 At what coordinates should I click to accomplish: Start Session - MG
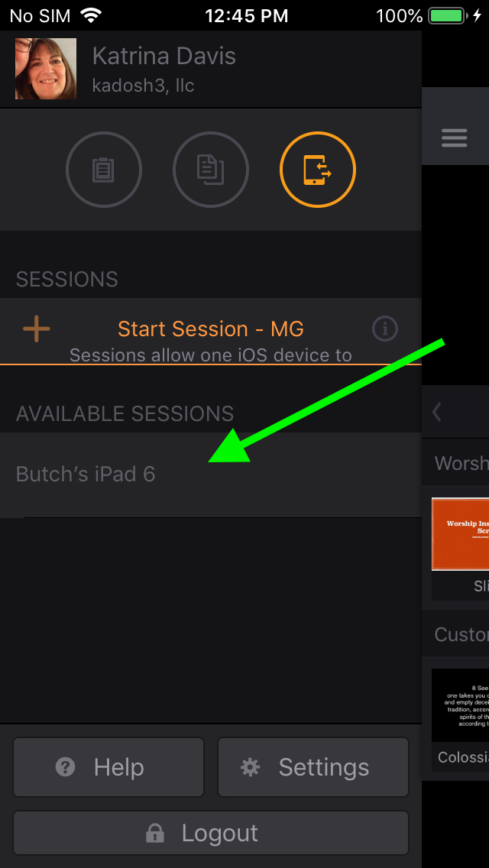[x=210, y=329]
